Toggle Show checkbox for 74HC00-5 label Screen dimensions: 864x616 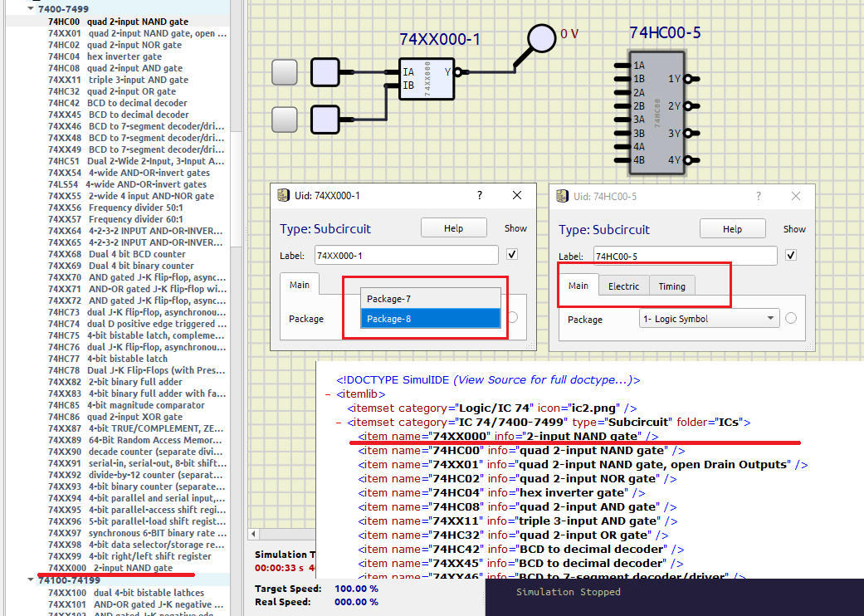[x=791, y=255]
